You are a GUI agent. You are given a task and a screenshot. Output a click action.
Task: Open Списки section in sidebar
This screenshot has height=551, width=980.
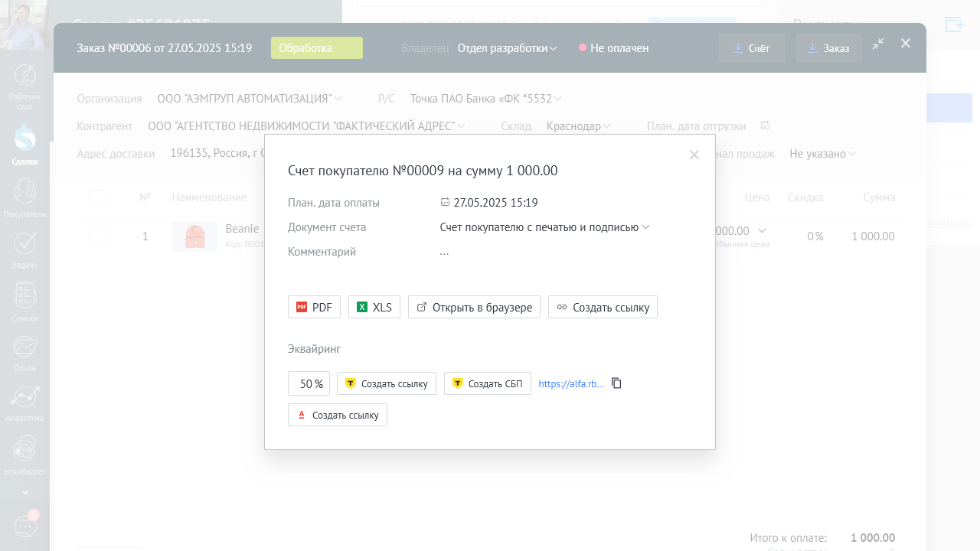coord(25,302)
